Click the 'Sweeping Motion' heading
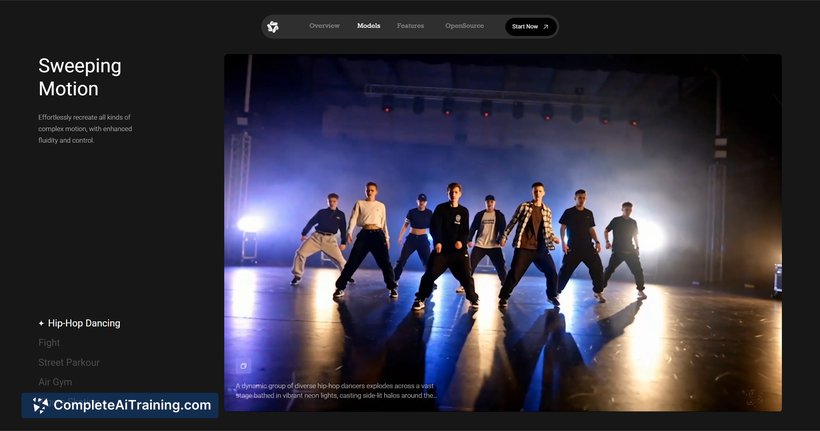Viewport: 820px width, 431px height. (79, 77)
